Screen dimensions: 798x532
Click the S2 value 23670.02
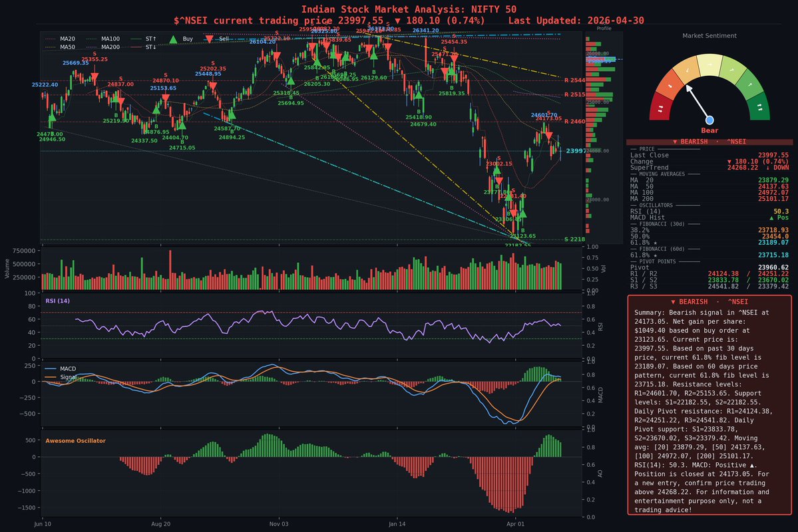coord(773,280)
